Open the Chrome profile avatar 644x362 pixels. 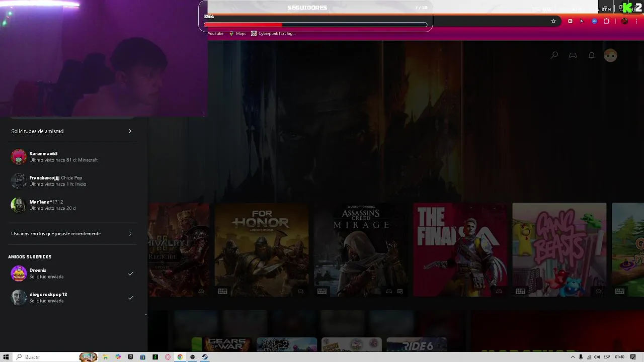[625, 21]
